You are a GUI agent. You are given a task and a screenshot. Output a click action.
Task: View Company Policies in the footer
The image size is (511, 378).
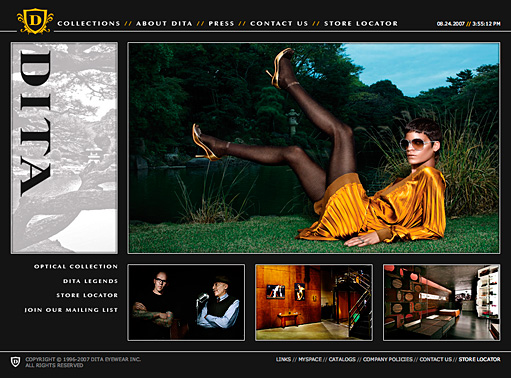[388, 359]
